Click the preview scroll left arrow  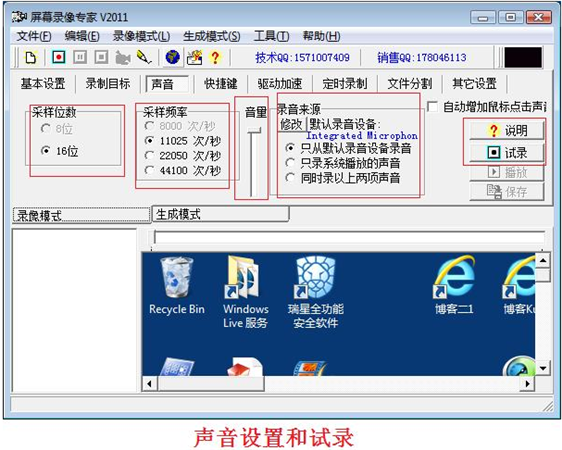point(149,384)
